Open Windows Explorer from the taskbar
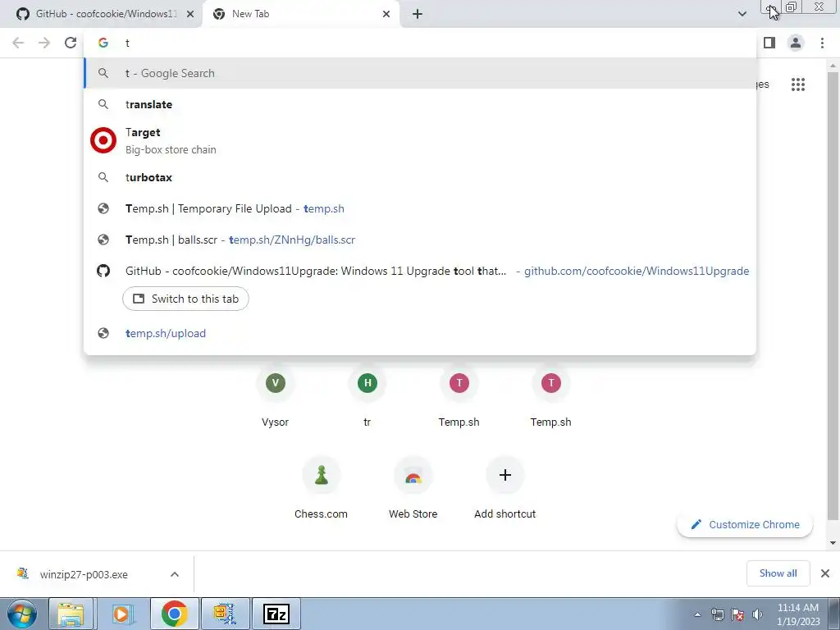 pos(71,614)
